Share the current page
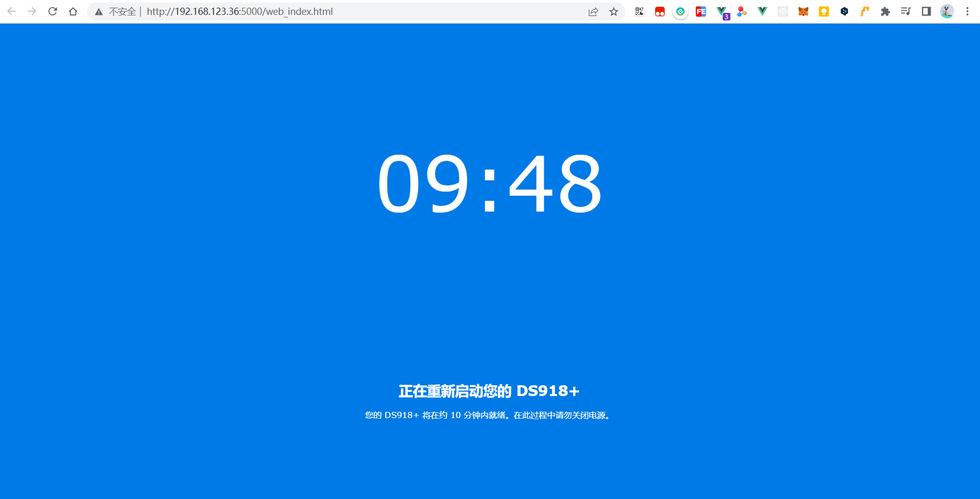 click(593, 11)
